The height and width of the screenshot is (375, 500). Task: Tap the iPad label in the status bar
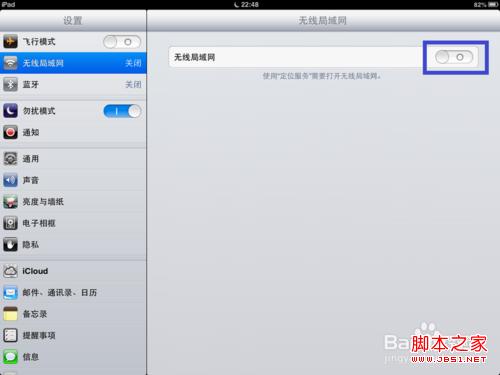8,4
